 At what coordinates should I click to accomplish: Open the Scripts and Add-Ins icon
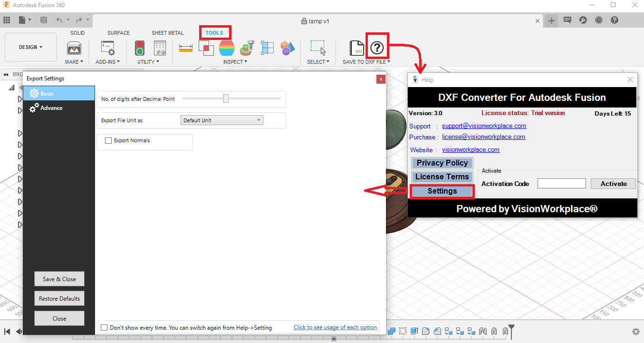pyautogui.click(x=108, y=48)
